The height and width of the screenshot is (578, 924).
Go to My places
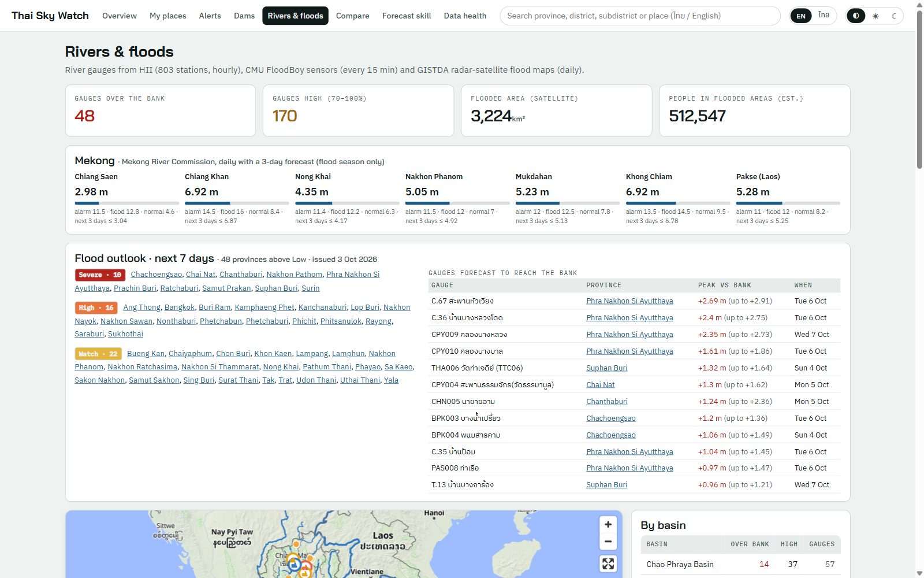(x=168, y=16)
